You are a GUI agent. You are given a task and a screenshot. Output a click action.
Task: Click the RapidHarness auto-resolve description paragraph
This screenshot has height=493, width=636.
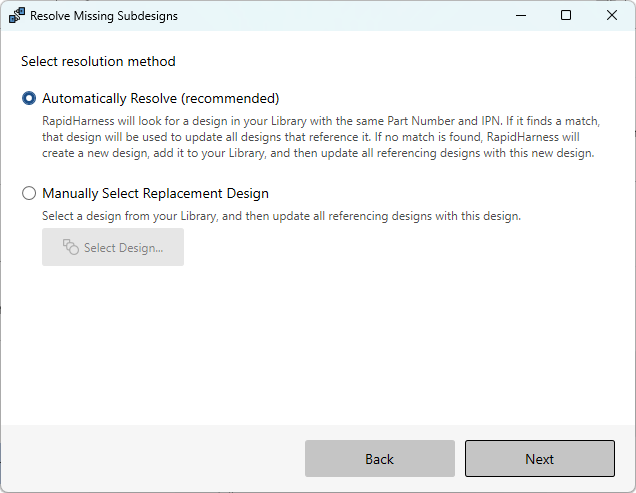pos(321,137)
